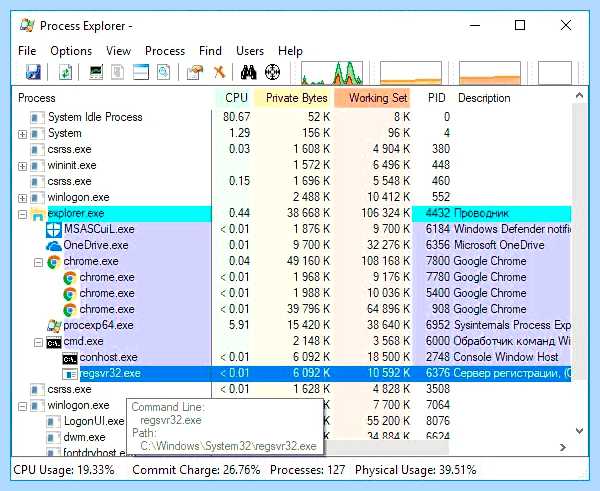Screen dimensions: 600x491
Task: Open the process Properties toolbar icon
Action: pyautogui.click(x=195, y=72)
